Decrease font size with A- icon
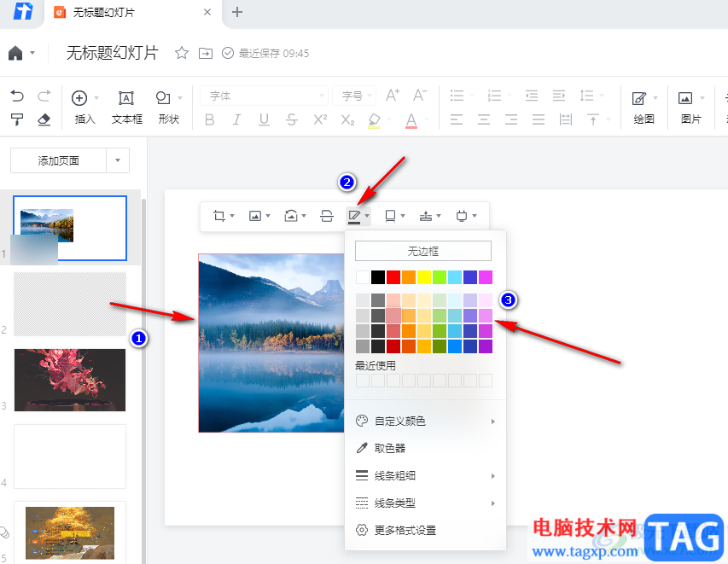728x564 pixels. click(x=420, y=96)
